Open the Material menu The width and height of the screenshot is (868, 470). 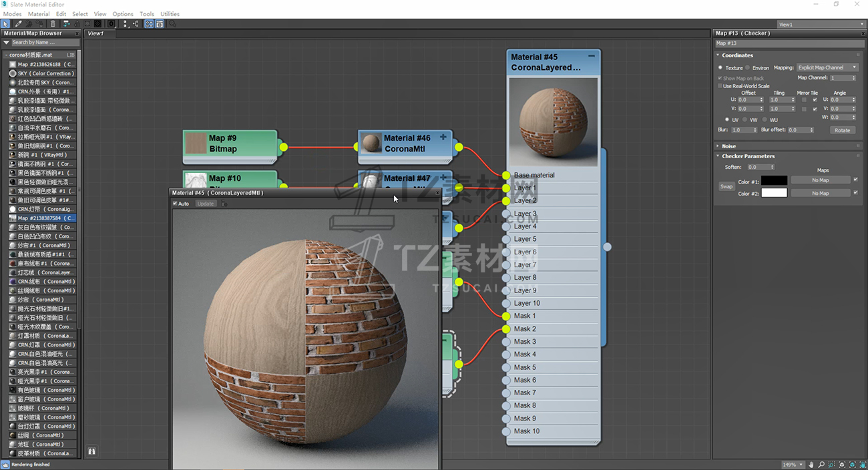39,14
